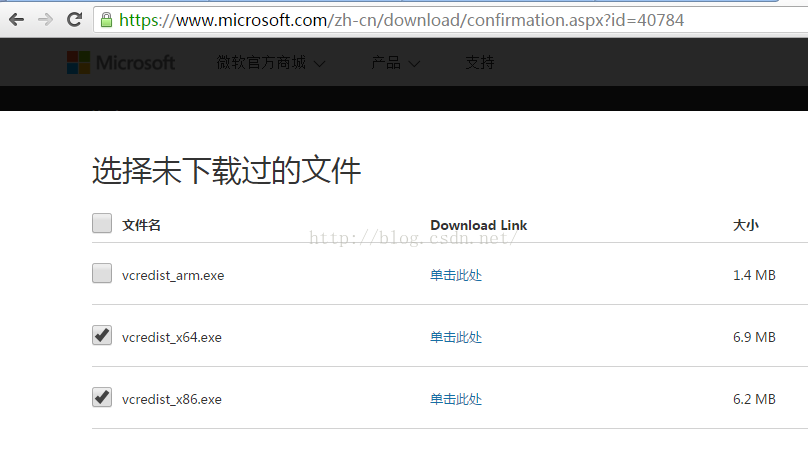
Task: Click the green padlock security icon
Action: (x=106, y=20)
